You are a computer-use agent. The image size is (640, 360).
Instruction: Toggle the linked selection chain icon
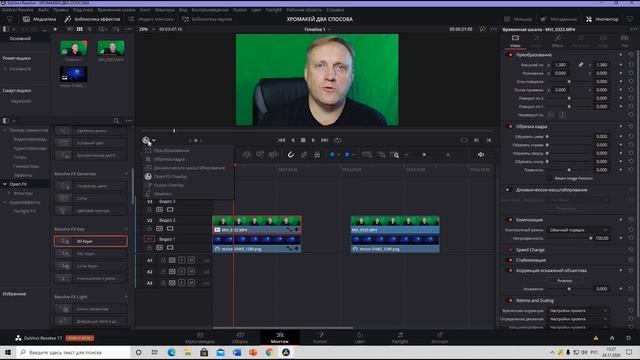tap(304, 155)
